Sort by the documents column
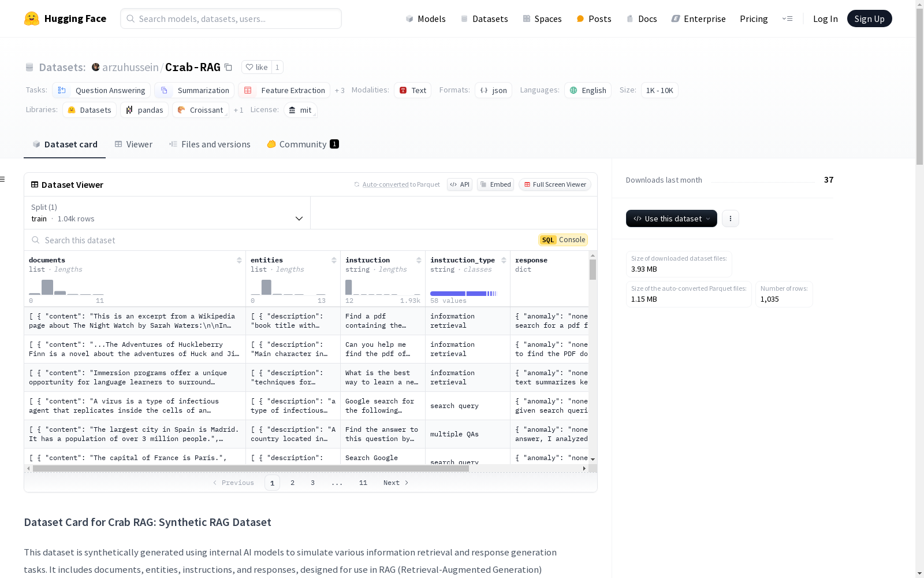 239,260
